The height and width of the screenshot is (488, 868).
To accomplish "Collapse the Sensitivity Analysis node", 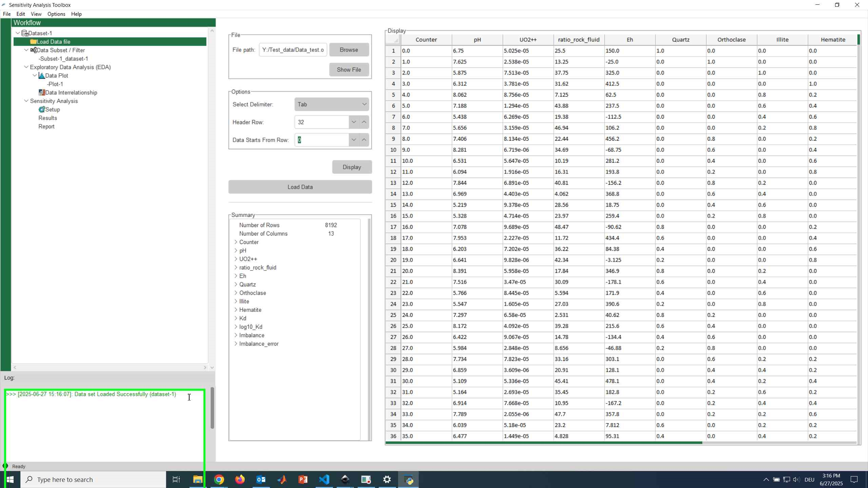I will 26,101.
